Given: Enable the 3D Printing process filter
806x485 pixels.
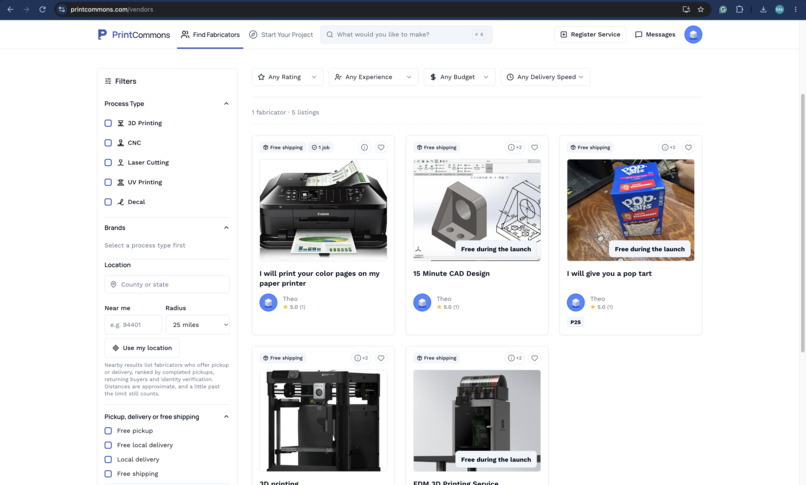Looking at the screenshot, I should (108, 123).
